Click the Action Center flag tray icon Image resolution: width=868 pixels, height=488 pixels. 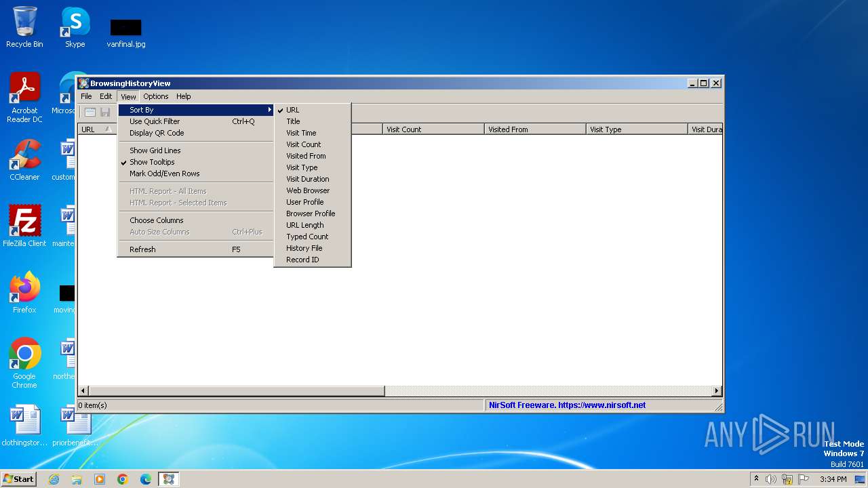pos(804,479)
